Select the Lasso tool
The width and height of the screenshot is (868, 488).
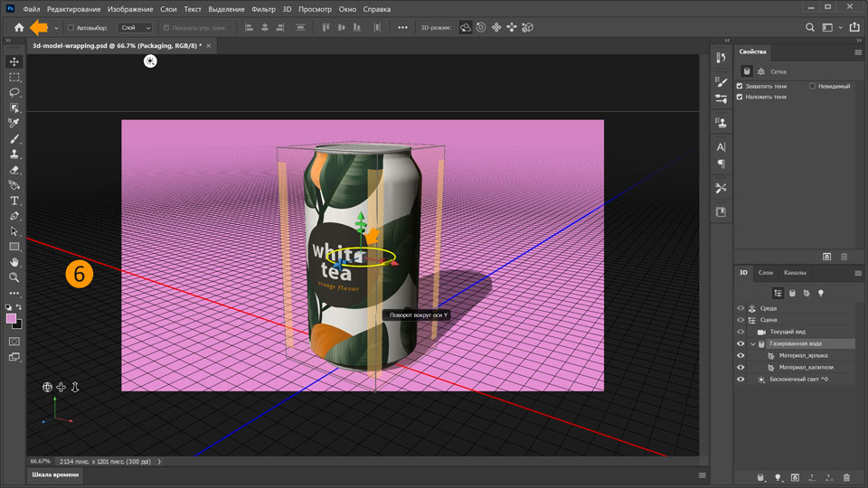click(14, 93)
